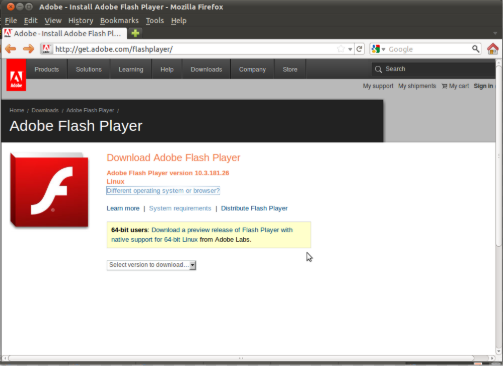This screenshot has width=503, height=366.
Task: Click the vertical scrollbar thumb
Action: pos(499,157)
